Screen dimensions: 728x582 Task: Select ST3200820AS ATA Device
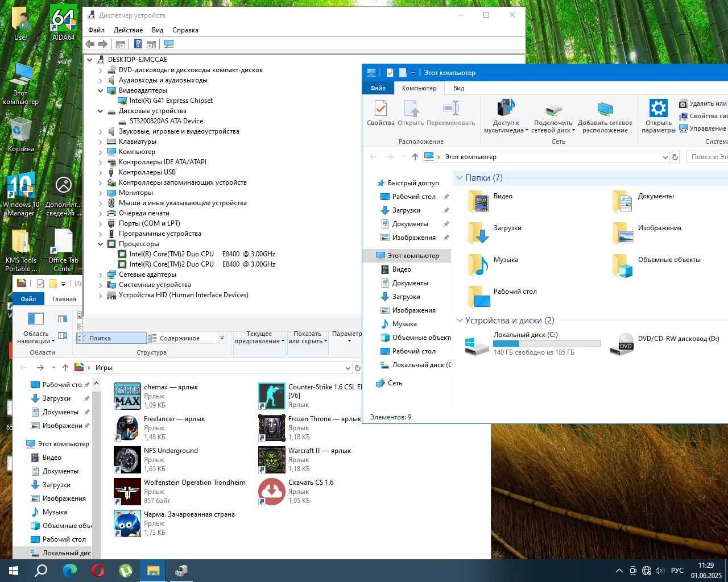(x=166, y=121)
